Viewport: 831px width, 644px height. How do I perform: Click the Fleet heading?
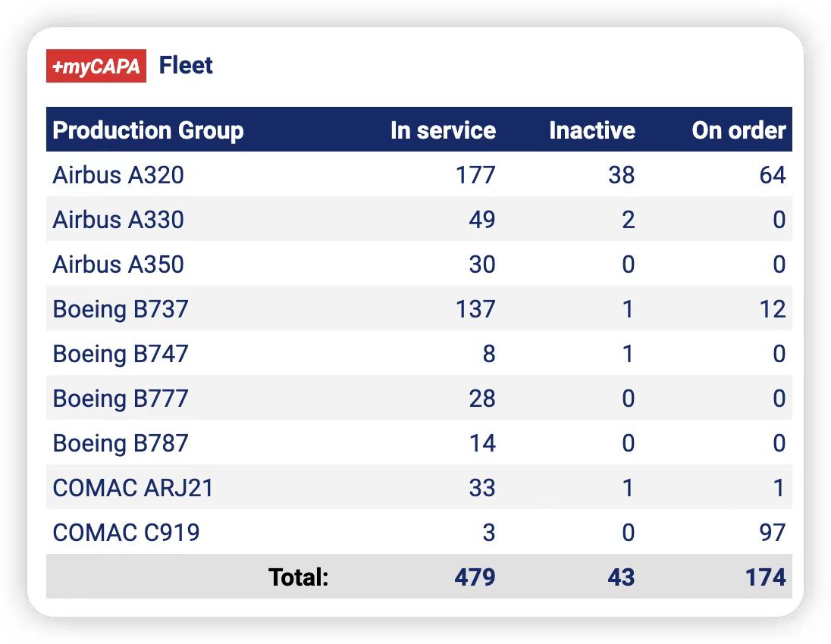click(x=186, y=66)
